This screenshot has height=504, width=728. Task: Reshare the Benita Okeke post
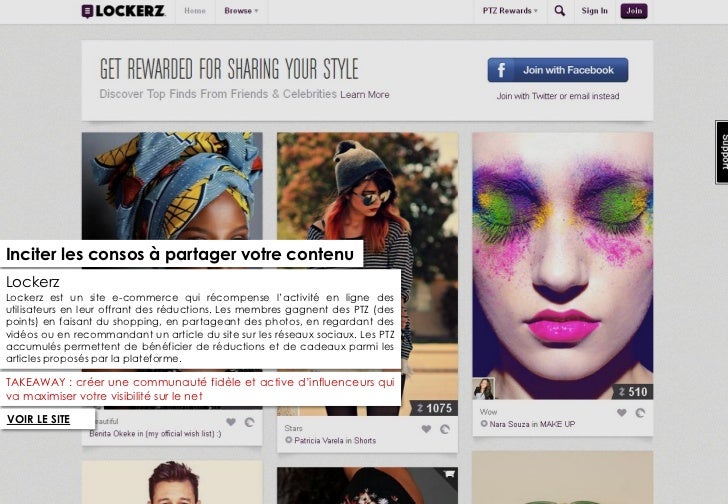tap(249, 422)
